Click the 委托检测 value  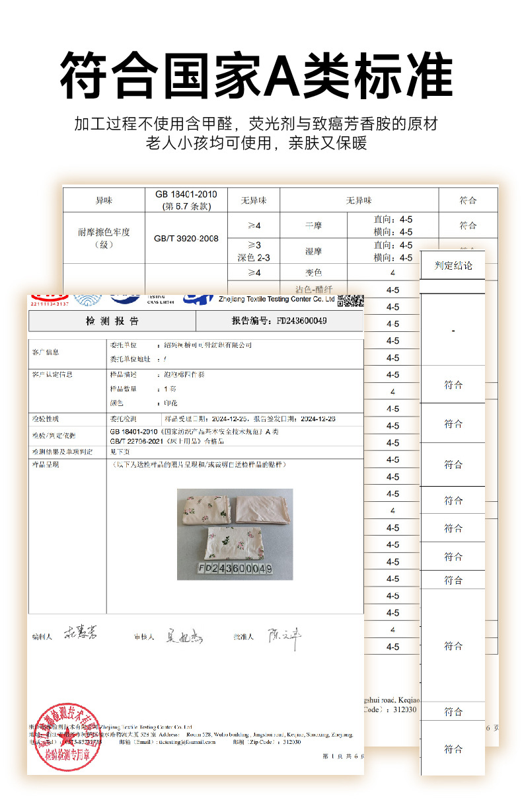(125, 419)
